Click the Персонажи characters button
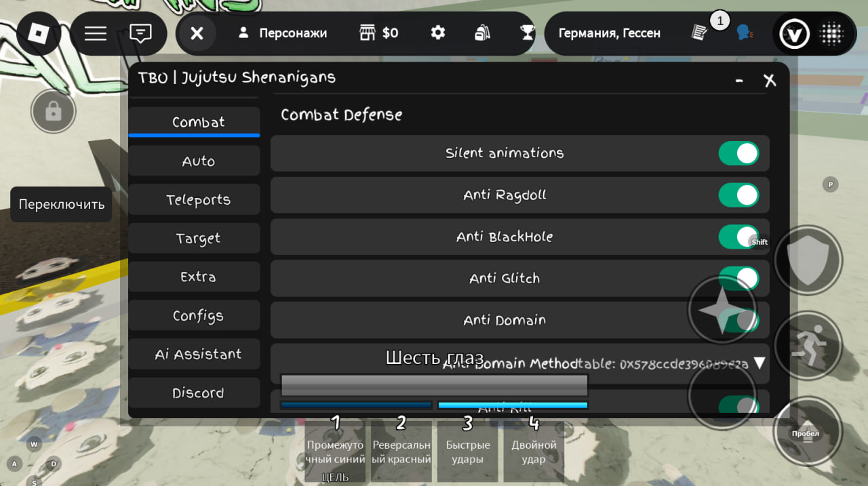Viewport: 868px width, 486px height. [282, 33]
